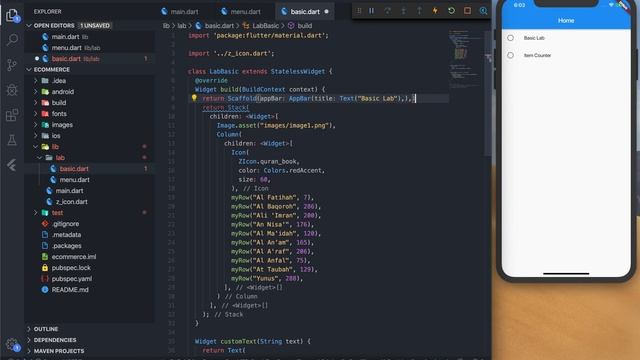The height and width of the screenshot is (360, 640).
Task: Open the widget inspector debug icon
Action: click(483, 11)
